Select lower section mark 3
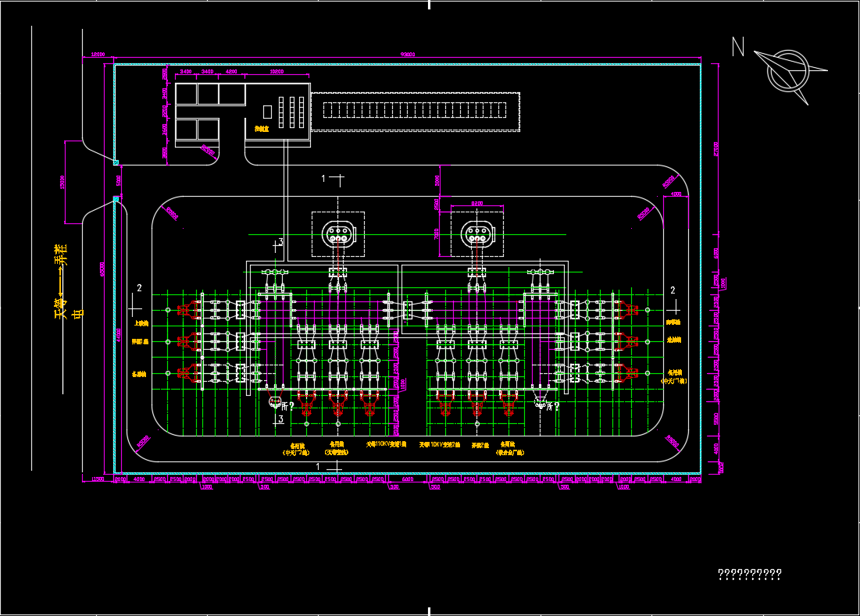The width and height of the screenshot is (860, 616). [278, 420]
